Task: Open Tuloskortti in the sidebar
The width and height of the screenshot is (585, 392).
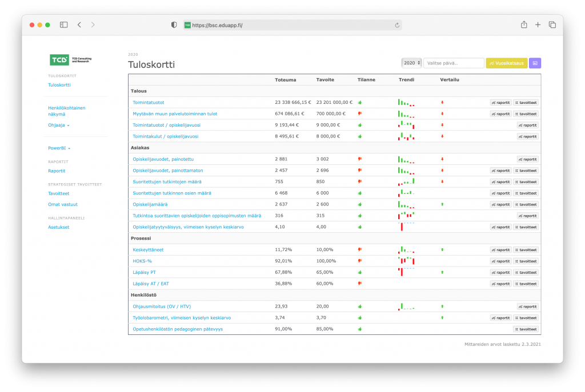Action: 59,85
